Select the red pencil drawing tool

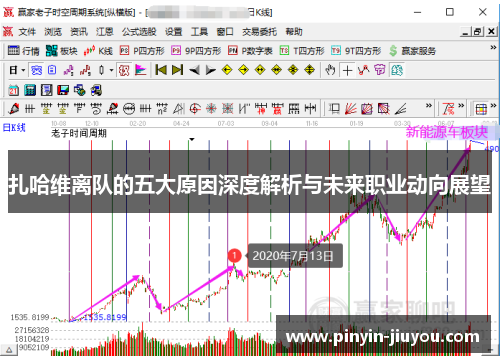(14, 109)
